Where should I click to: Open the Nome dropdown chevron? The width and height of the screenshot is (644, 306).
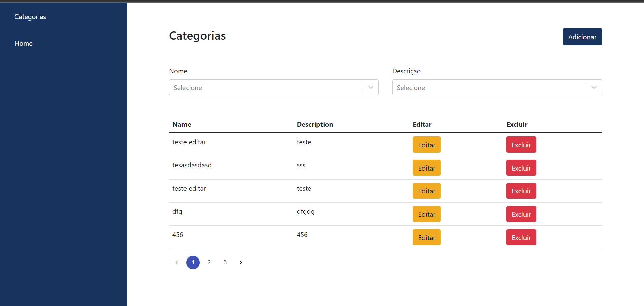click(371, 87)
